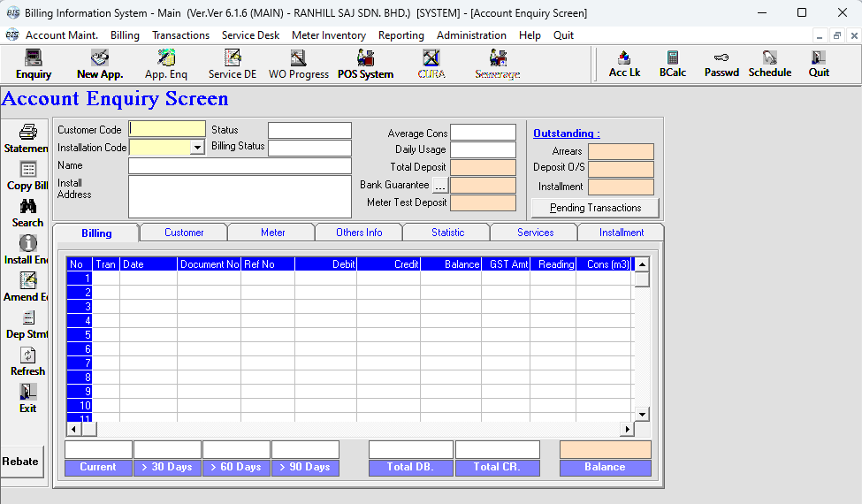Open the BCalc calculator icon
Image resolution: width=862 pixels, height=504 pixels.
(x=672, y=64)
